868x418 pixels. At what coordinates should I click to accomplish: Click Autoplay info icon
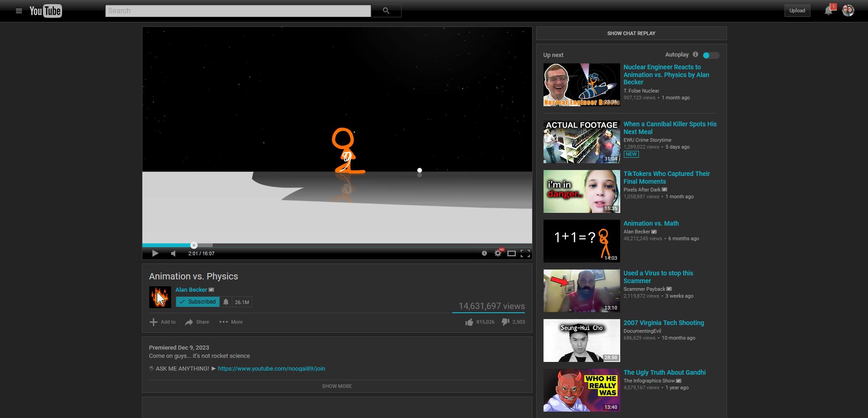[x=695, y=54]
